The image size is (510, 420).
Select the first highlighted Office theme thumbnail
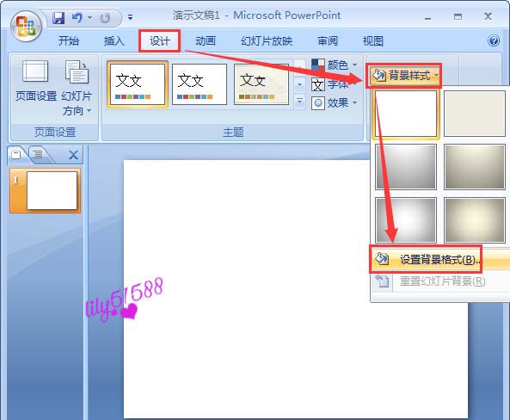point(138,84)
